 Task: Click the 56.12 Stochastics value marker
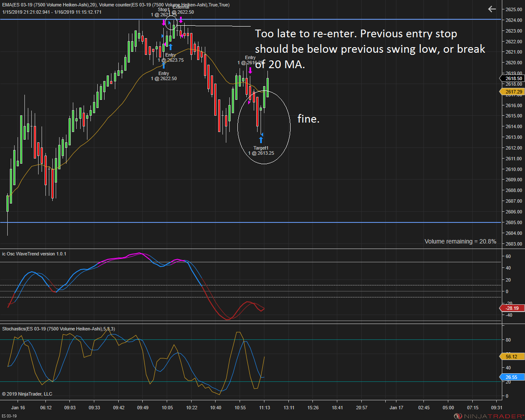(512, 357)
